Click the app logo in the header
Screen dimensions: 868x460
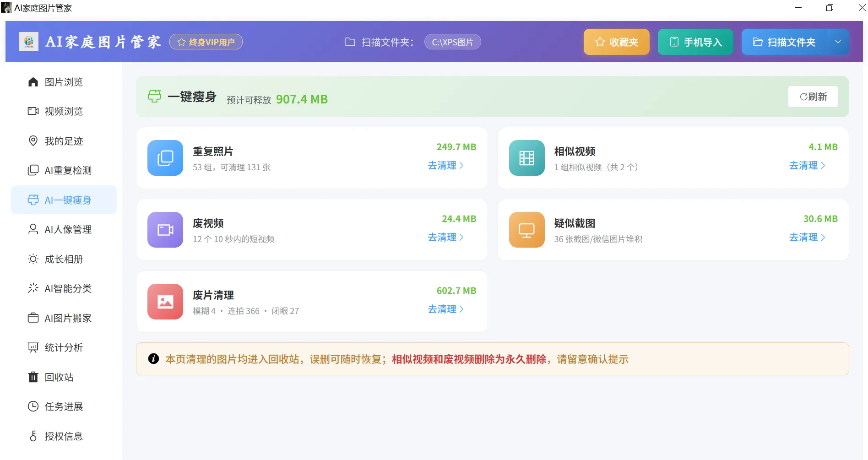pos(29,42)
